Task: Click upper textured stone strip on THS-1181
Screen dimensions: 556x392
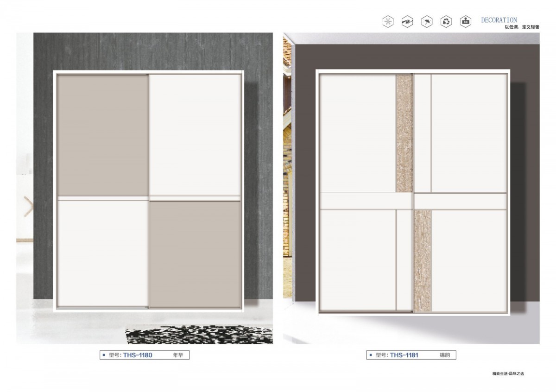Action: pos(404,133)
